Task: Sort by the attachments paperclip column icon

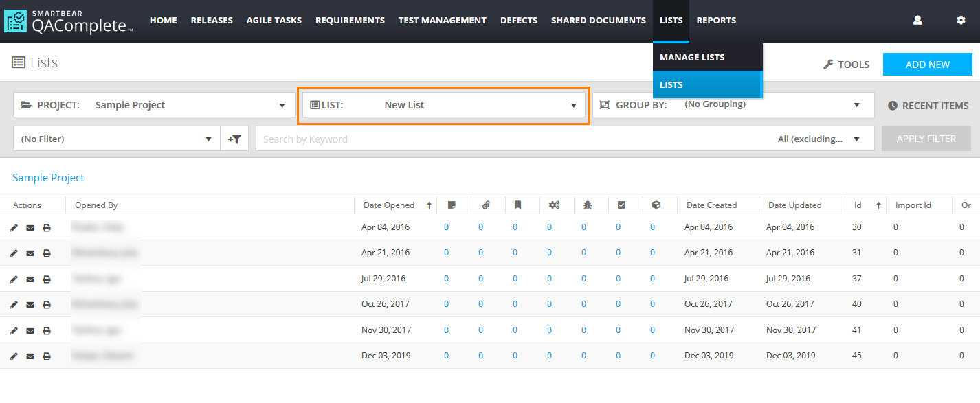Action: [x=485, y=205]
